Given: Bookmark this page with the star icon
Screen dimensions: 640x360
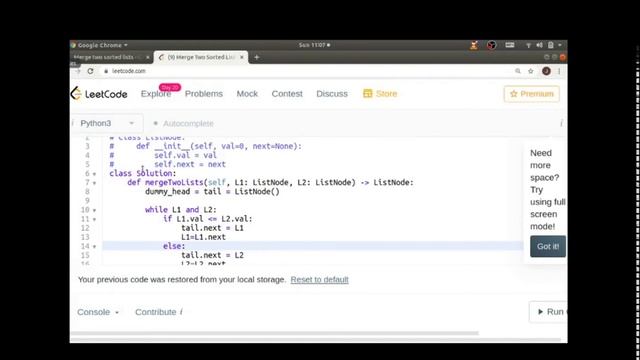Looking at the screenshot, I should tap(531, 71).
